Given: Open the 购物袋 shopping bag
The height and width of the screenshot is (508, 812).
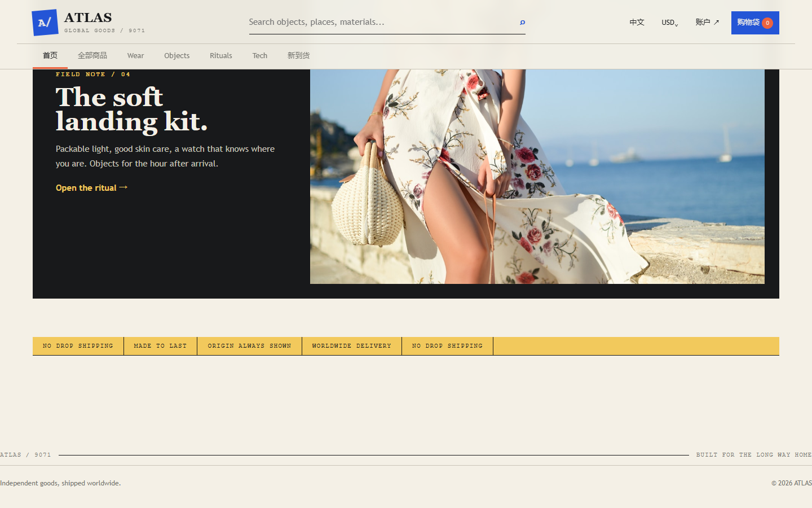Looking at the screenshot, I should point(755,23).
